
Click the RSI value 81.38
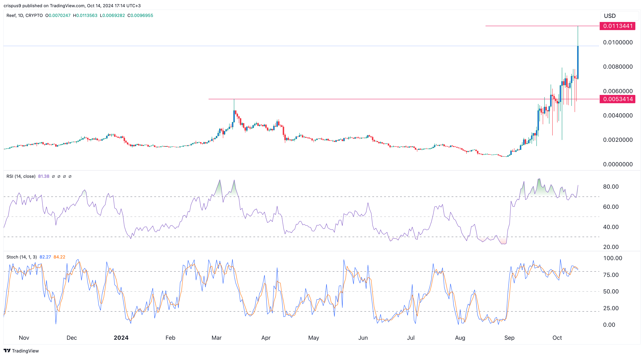pyautogui.click(x=43, y=176)
